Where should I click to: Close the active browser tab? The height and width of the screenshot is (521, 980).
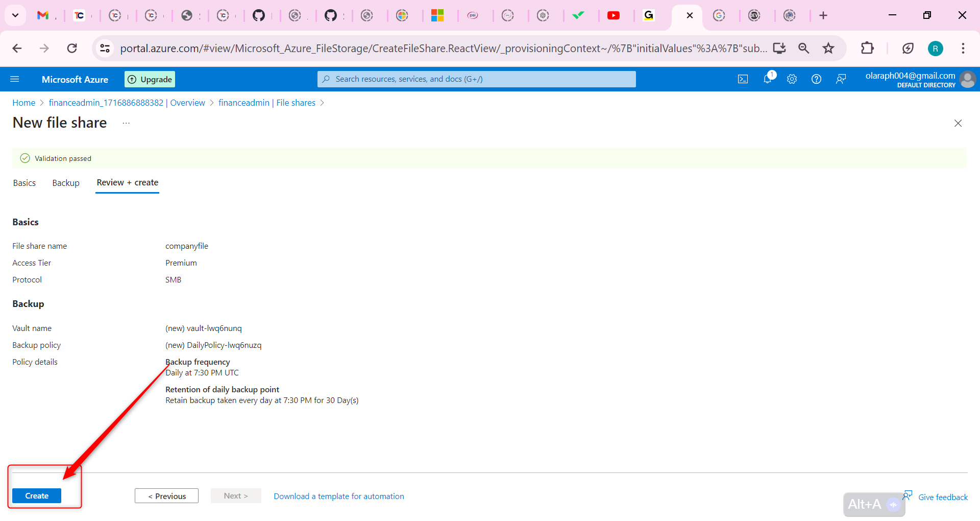(690, 15)
